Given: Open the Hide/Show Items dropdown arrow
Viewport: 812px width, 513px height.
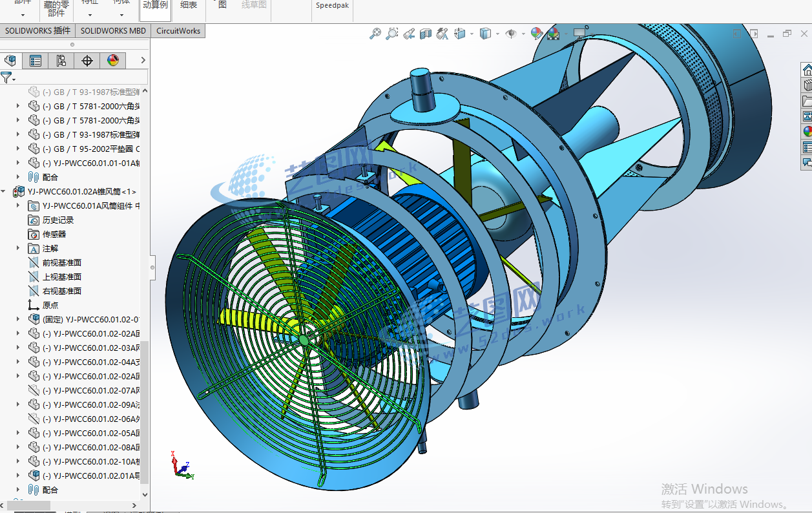Looking at the screenshot, I should tap(523, 34).
